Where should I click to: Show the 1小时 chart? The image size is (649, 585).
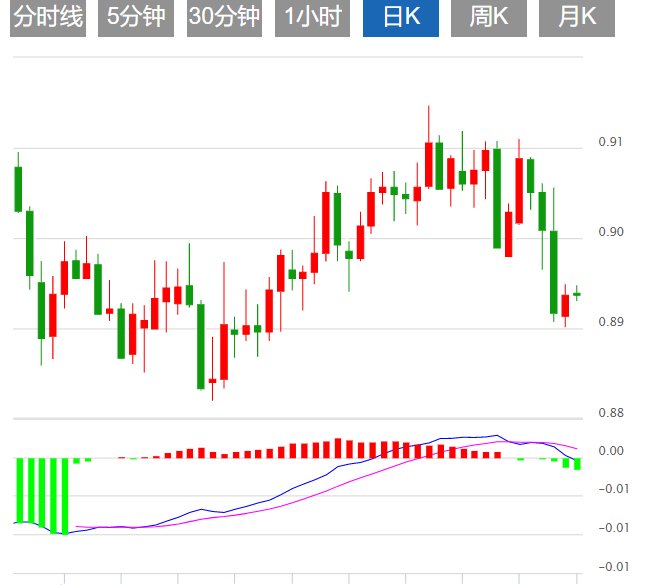[312, 17]
